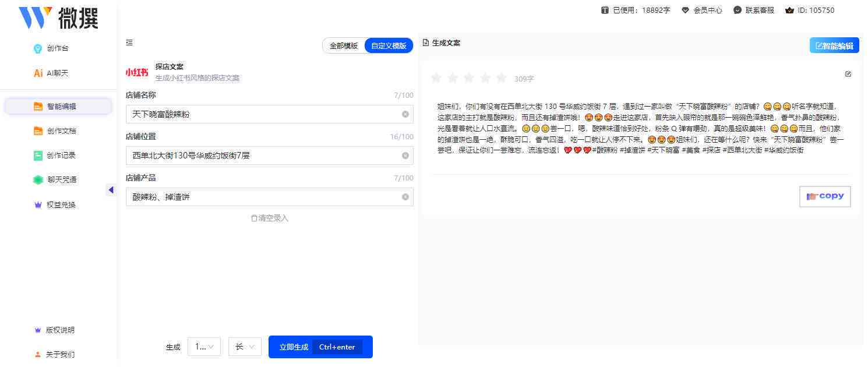The width and height of the screenshot is (868, 367).
Task: Open 会员中心
Action: click(702, 10)
